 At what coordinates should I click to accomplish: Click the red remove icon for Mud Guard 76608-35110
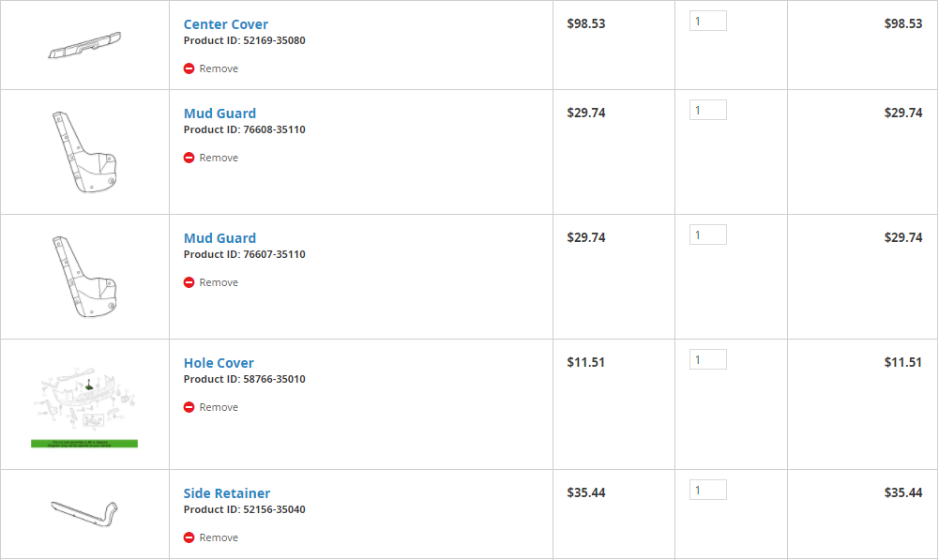pos(189,158)
